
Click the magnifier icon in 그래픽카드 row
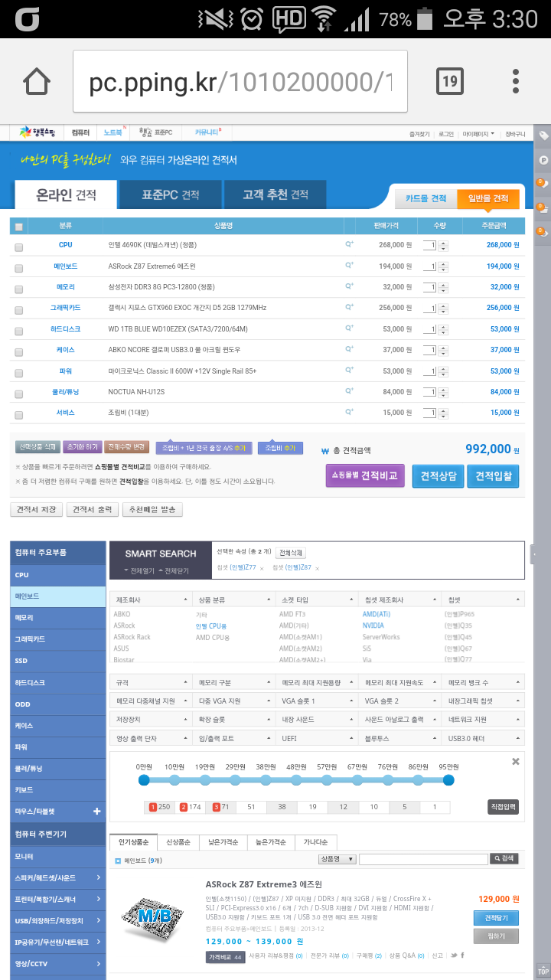pos(350,307)
